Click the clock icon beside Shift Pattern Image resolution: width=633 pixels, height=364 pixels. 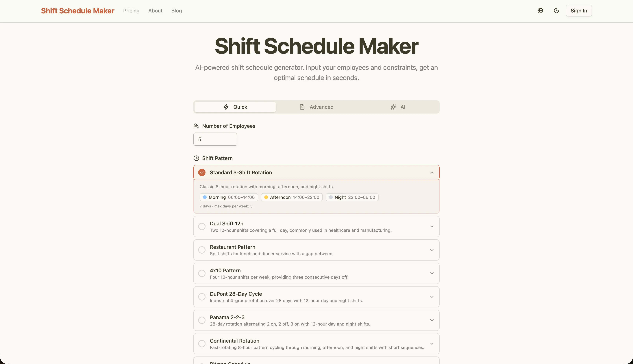click(x=196, y=158)
